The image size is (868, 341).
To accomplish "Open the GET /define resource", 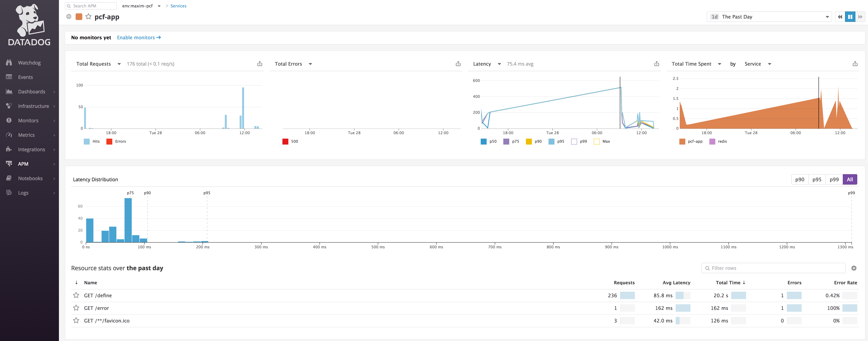I will click(98, 295).
